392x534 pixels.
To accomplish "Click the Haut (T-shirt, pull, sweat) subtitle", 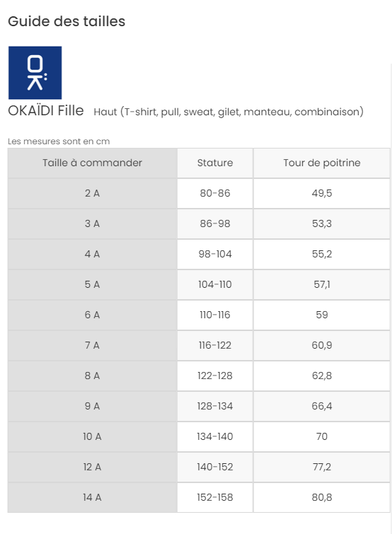I will pyautogui.click(x=229, y=112).
